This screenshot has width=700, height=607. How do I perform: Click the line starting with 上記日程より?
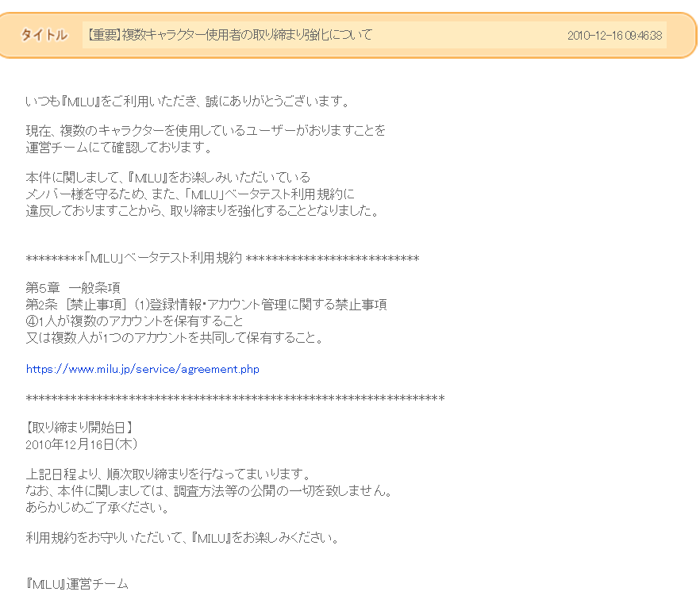[x=167, y=474]
